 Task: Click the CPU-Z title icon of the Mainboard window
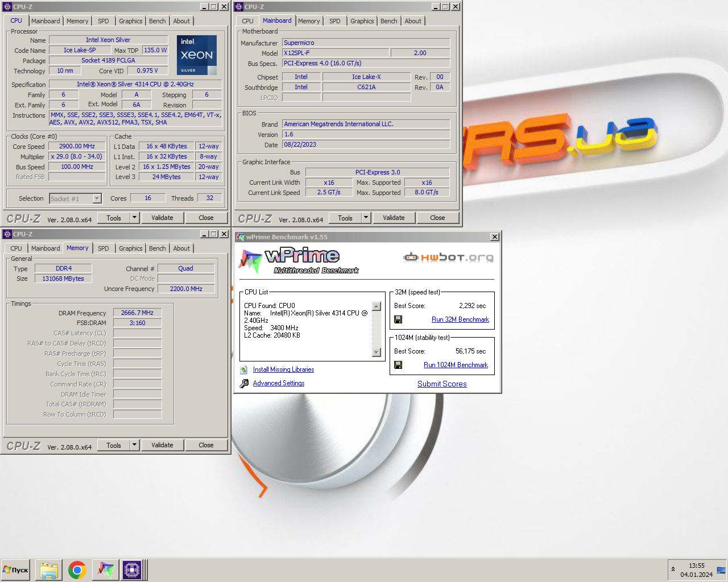coord(239,7)
